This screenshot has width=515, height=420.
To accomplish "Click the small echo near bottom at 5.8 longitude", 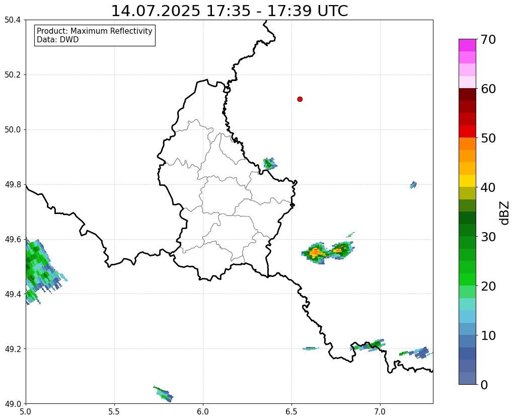I will pos(163,394).
